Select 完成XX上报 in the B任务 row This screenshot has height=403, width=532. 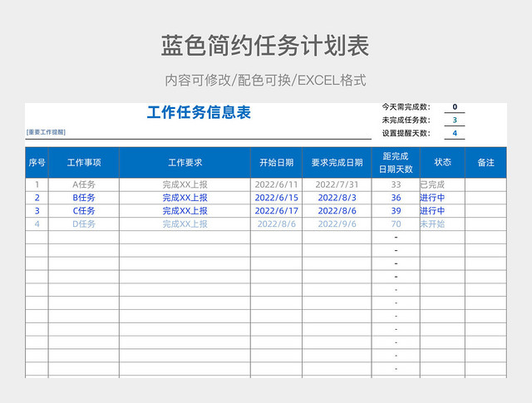click(185, 198)
